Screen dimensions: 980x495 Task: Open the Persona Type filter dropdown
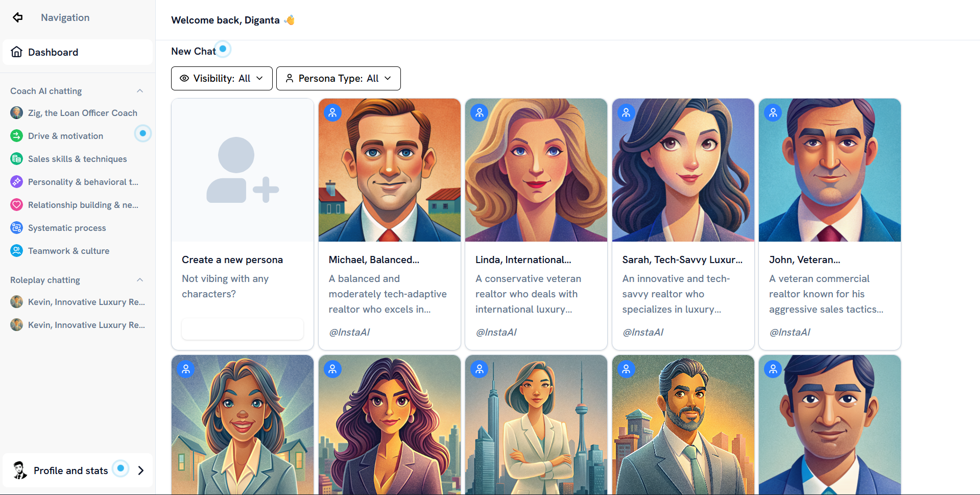click(x=338, y=78)
